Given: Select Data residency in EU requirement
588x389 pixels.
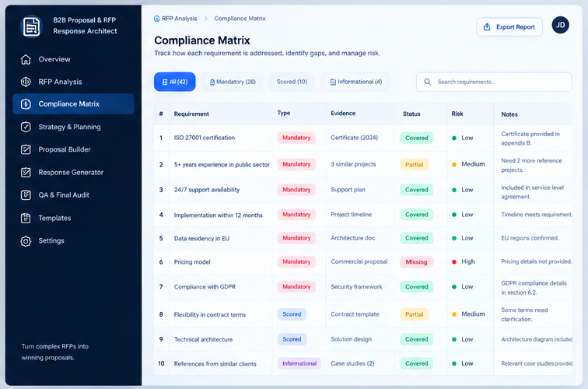Looking at the screenshot, I should click(x=201, y=239).
